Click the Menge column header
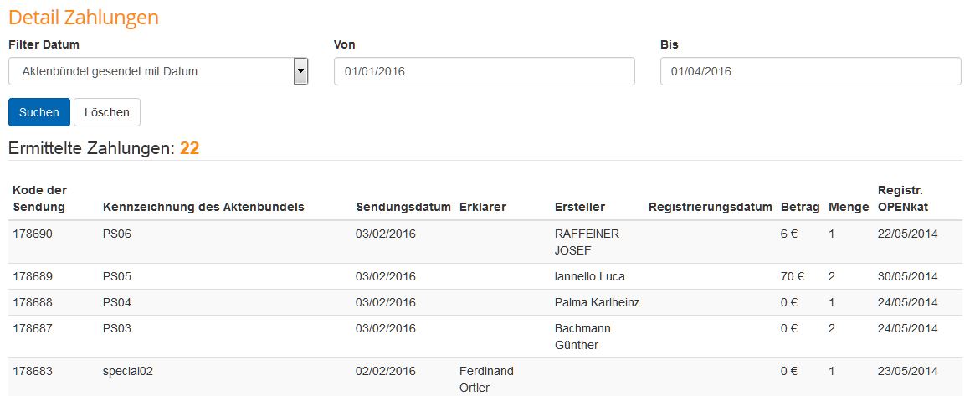The width and height of the screenshot is (980, 396). click(x=846, y=207)
